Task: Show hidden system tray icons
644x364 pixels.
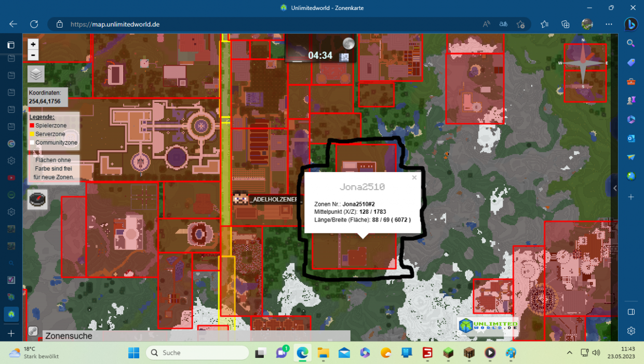Action: 569,353
